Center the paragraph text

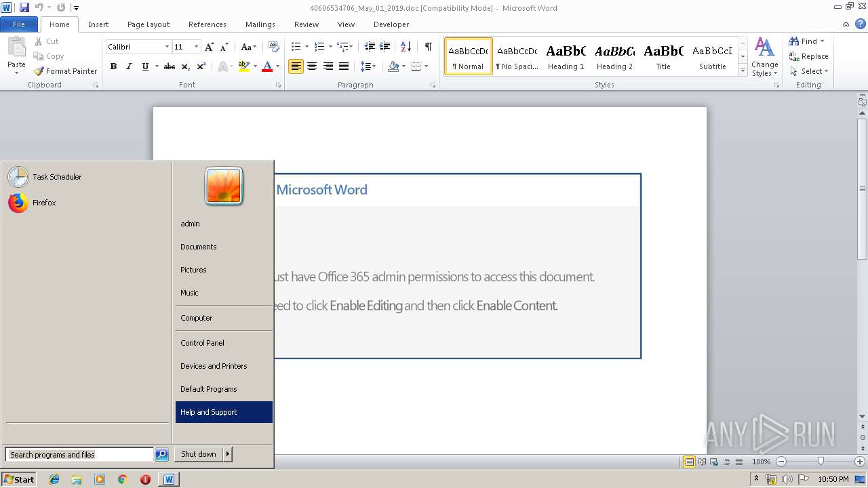tap(312, 66)
